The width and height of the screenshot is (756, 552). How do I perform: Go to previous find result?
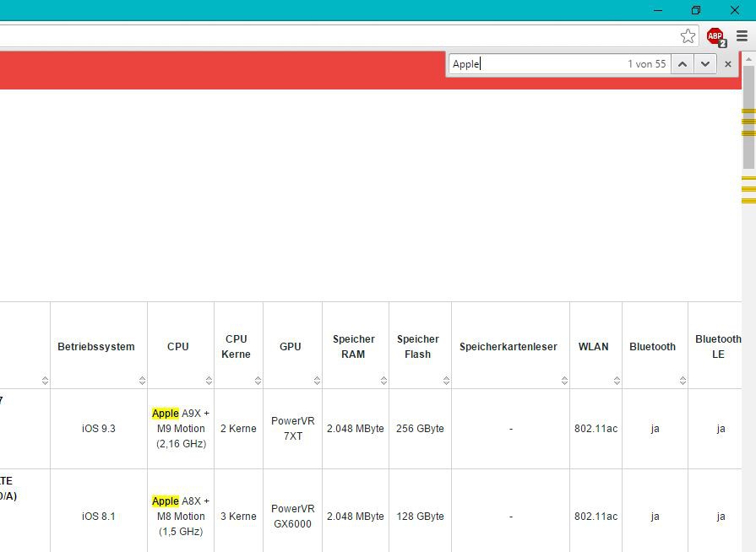683,64
